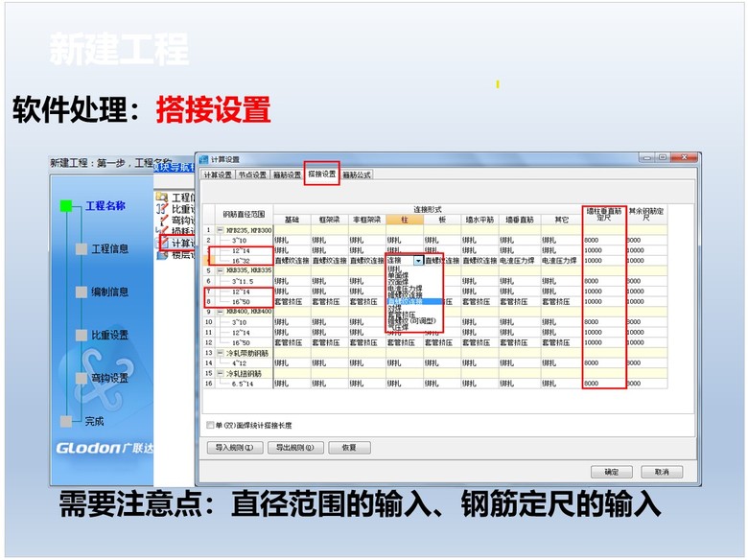The image size is (748, 560).
Task: Click the 比重设置 icon in navigation list
Action: 160,209
